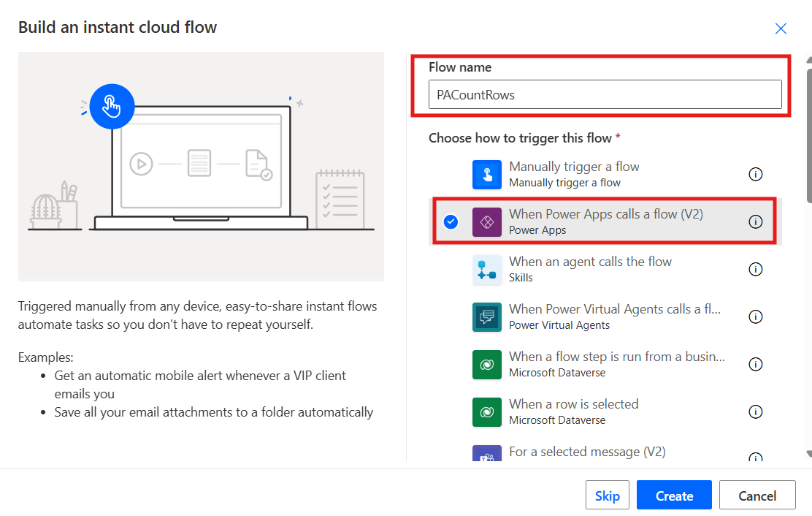Click the Power Virtual Agents trigger icon
The height and width of the screenshot is (516, 812).
point(487,316)
